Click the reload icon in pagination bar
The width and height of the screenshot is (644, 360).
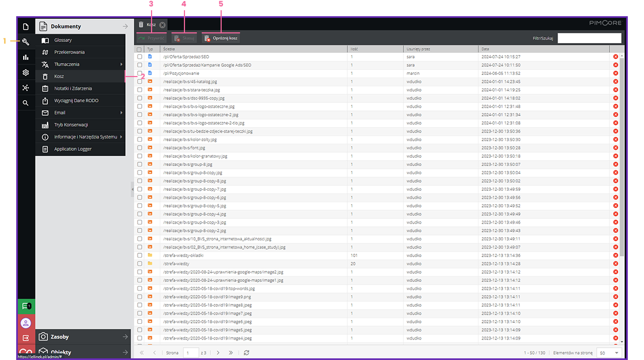pyautogui.click(x=246, y=352)
